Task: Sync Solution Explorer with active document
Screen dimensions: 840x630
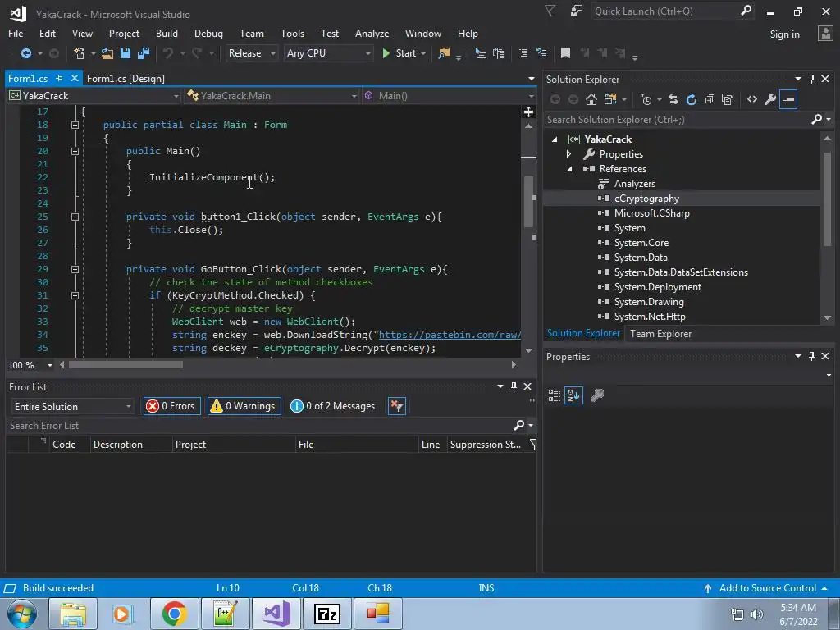Action: pos(673,99)
